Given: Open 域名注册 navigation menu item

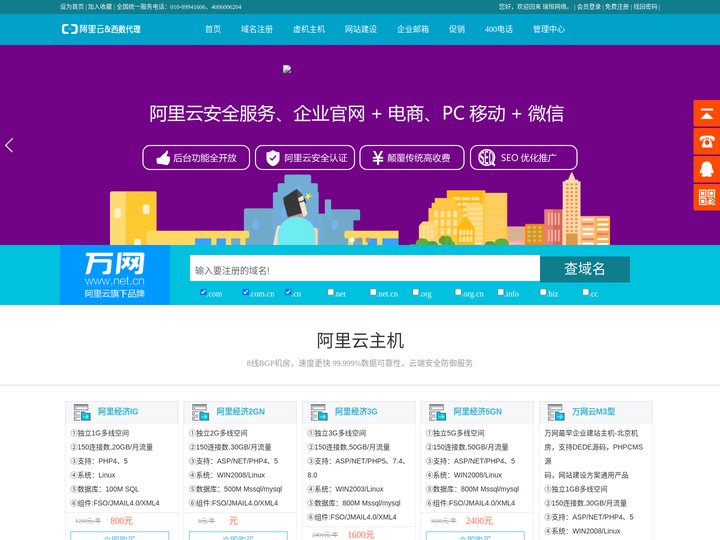Looking at the screenshot, I should click(x=257, y=29).
